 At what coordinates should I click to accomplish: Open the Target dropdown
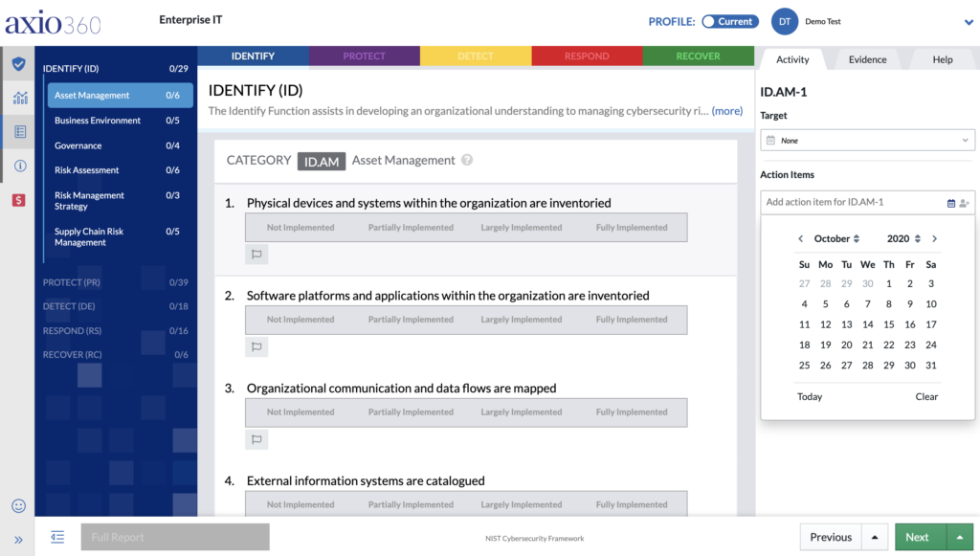(867, 141)
